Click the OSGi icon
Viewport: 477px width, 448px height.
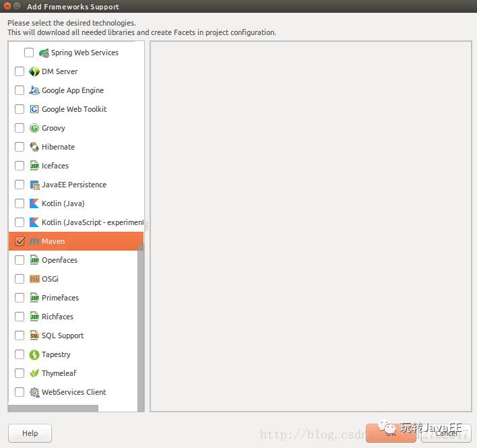click(34, 279)
